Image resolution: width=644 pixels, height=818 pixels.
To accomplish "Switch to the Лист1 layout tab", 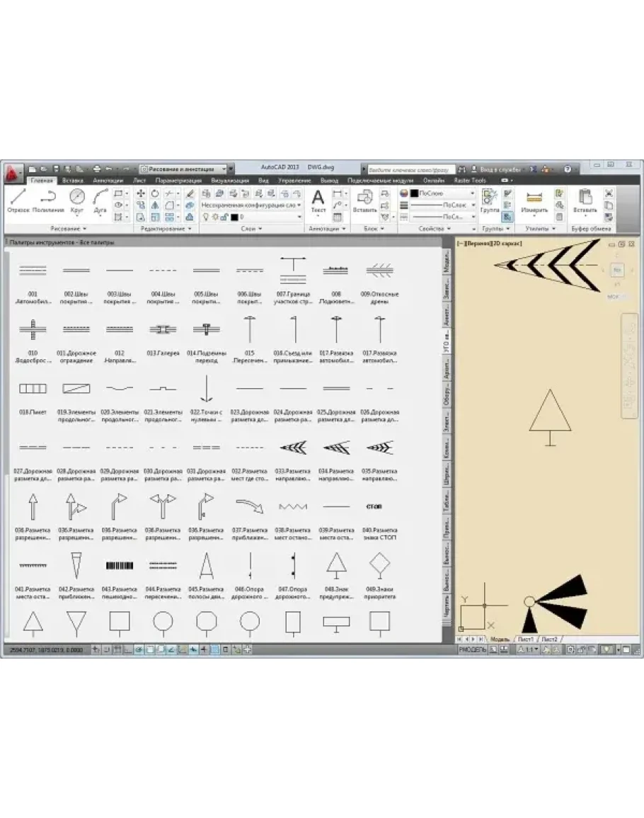I will (525, 640).
